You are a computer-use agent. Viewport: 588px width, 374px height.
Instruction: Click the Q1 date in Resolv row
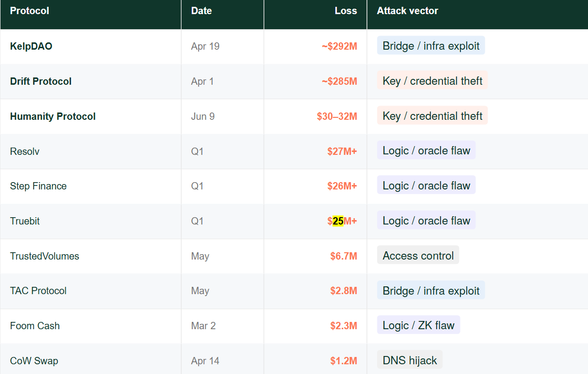[x=197, y=151]
